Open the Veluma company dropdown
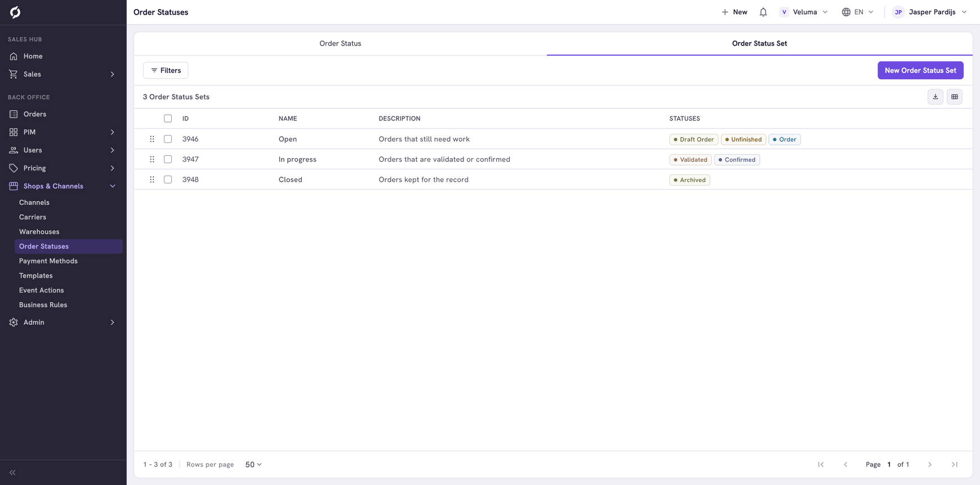The image size is (980, 485). click(x=804, y=12)
